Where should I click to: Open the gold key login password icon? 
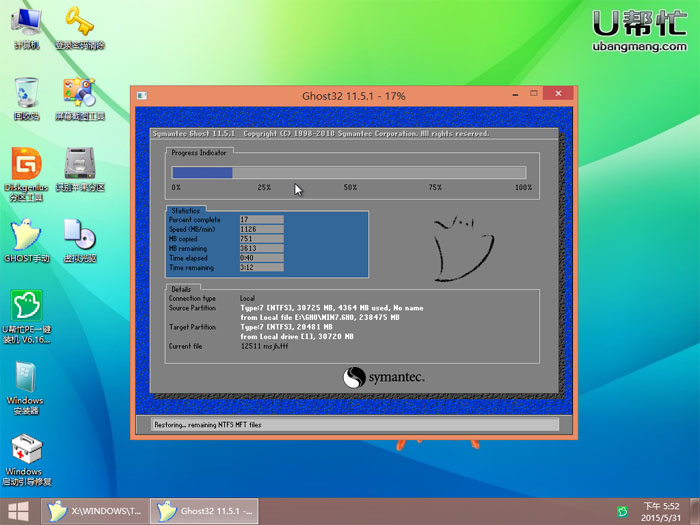(x=79, y=25)
